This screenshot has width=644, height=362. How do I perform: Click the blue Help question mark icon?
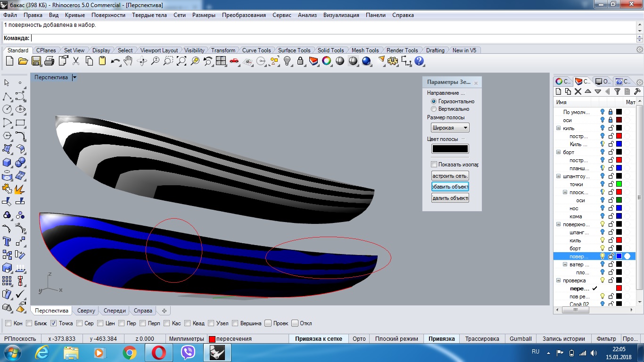pos(419,61)
